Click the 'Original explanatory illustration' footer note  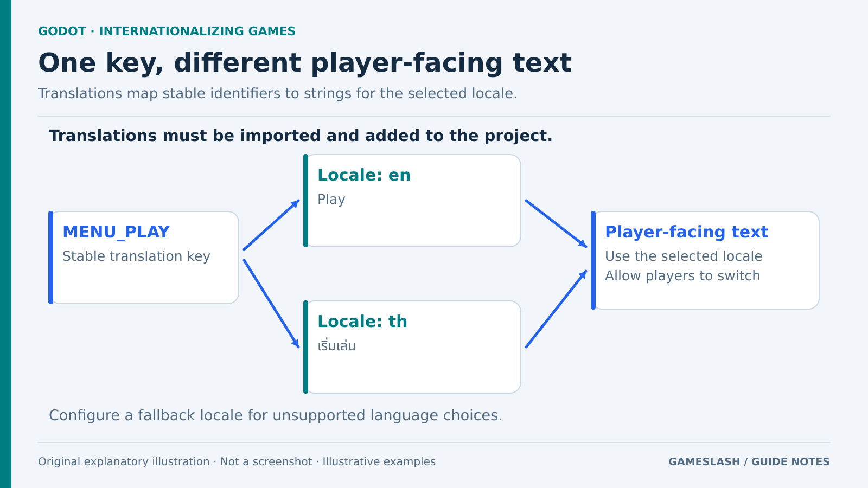(x=237, y=461)
